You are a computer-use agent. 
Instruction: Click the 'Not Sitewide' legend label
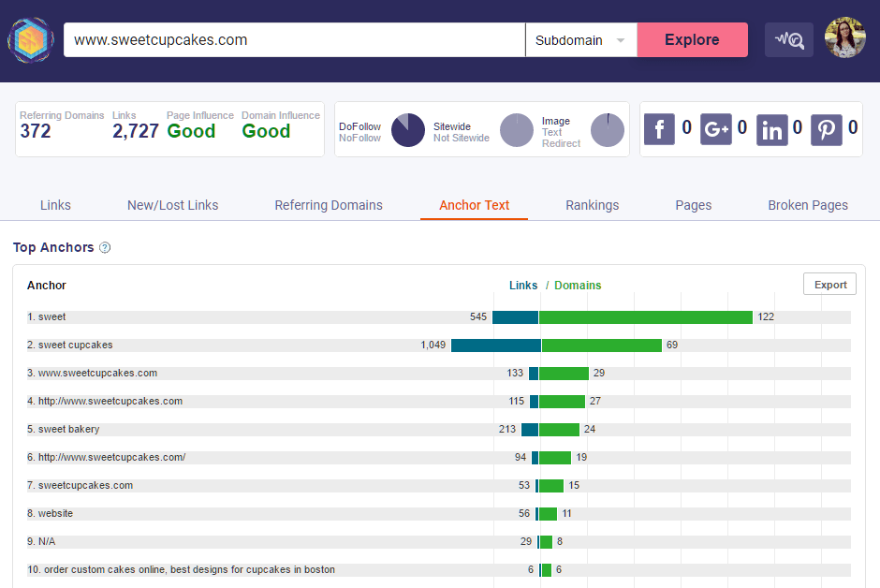(x=462, y=138)
